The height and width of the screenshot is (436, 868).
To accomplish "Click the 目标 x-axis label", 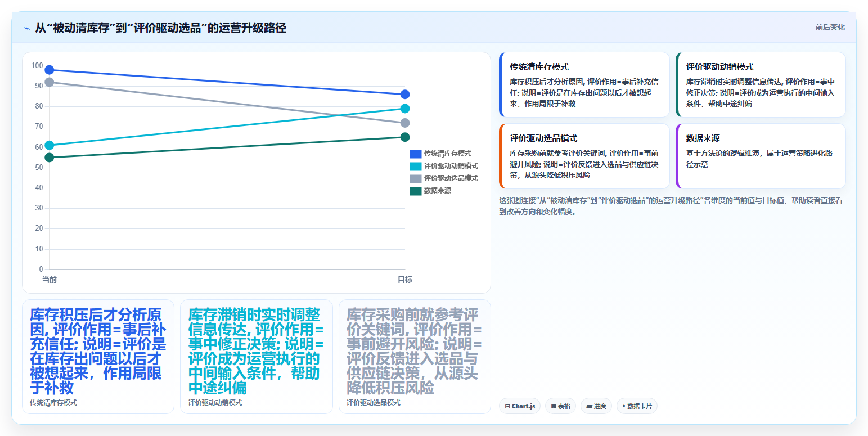I will (405, 280).
